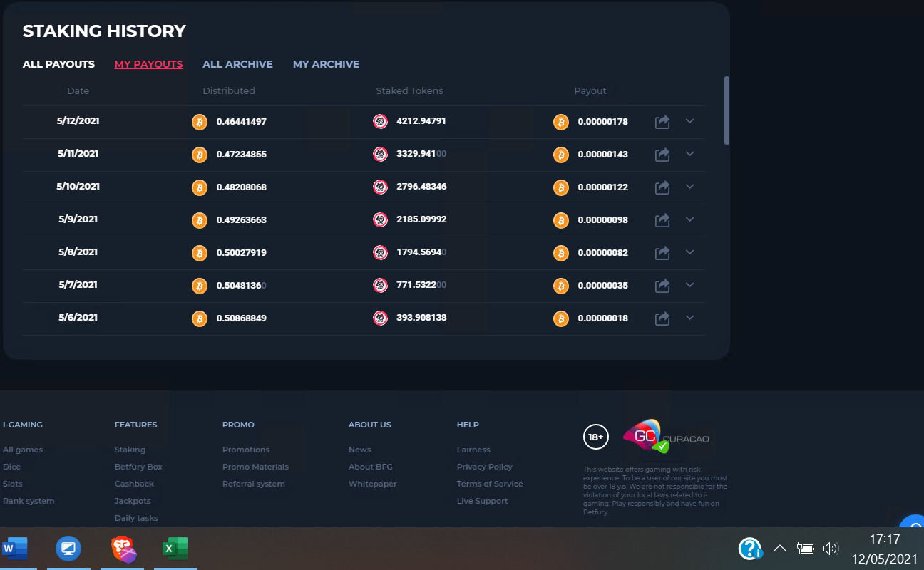Share the 5/9/2021 payout

[x=662, y=220]
